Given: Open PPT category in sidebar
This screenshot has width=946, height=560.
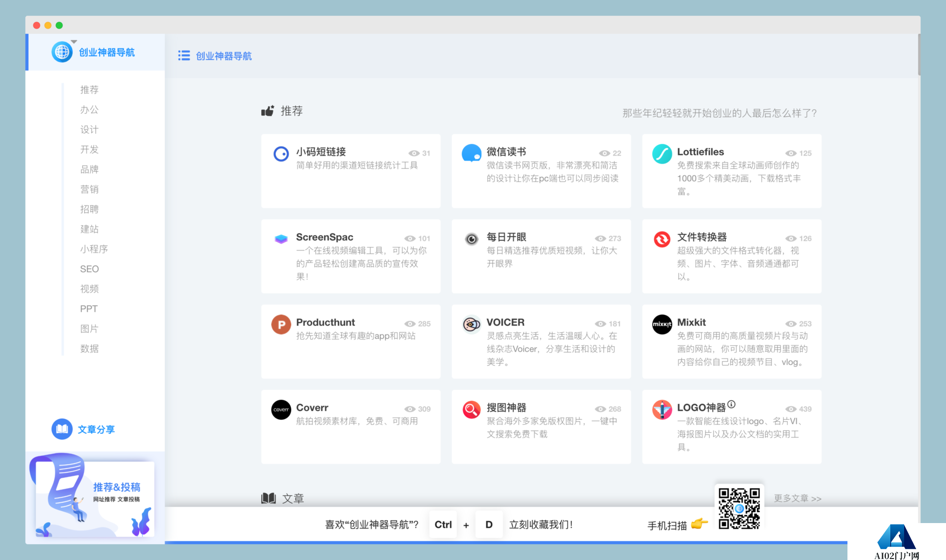Looking at the screenshot, I should [89, 309].
